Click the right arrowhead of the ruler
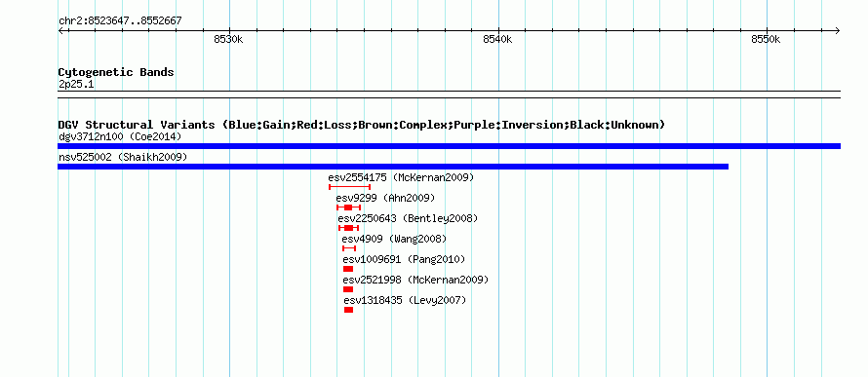 (838, 30)
